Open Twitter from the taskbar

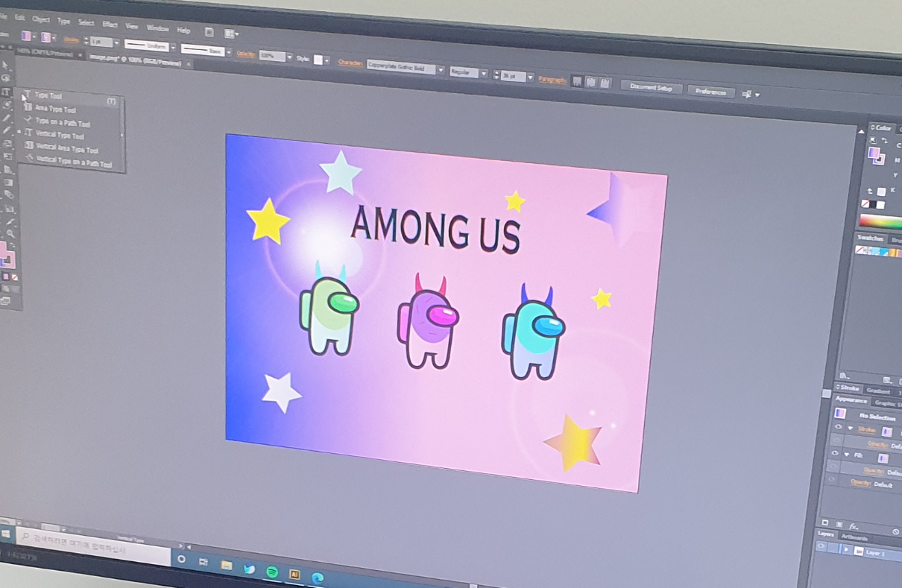[250, 569]
